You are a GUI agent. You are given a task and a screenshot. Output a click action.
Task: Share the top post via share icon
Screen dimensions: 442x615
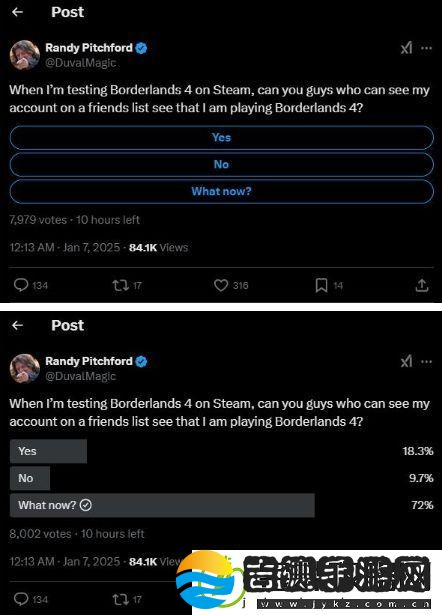point(422,285)
